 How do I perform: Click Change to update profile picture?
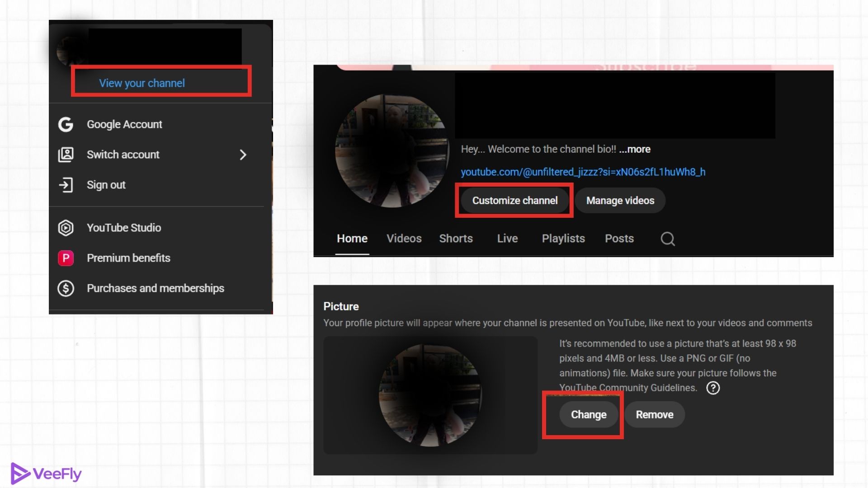click(x=589, y=414)
